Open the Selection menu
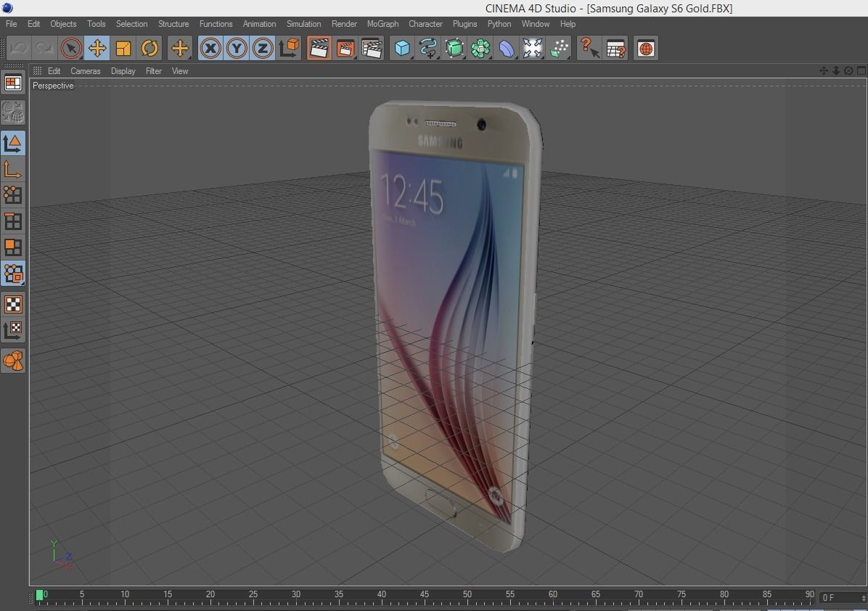The image size is (868, 611). [x=132, y=24]
